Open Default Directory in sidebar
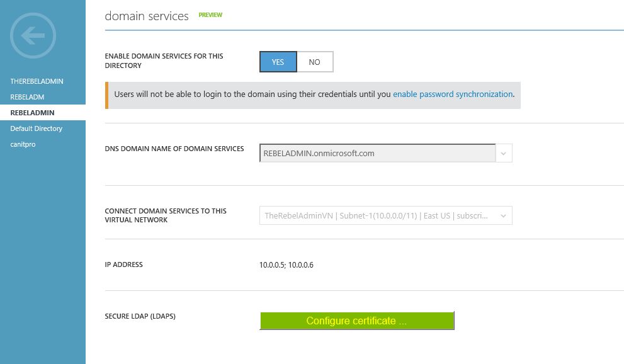This screenshot has width=624, height=364. 37,128
